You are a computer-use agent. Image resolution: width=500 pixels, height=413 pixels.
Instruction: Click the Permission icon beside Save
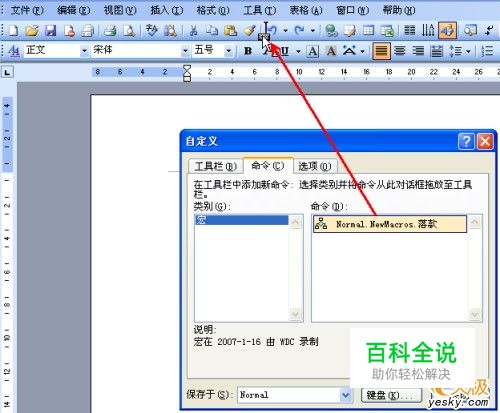click(69, 31)
